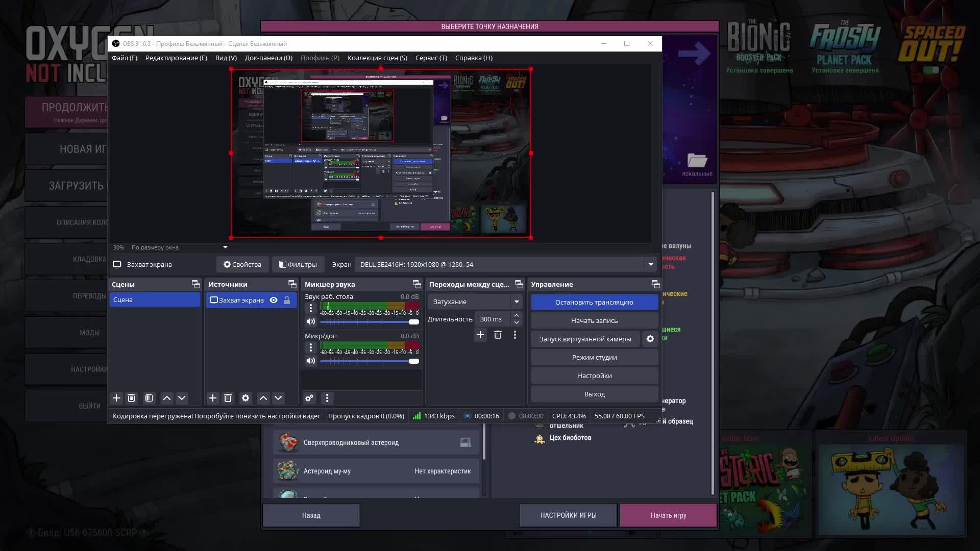Screen dimensions: 980x551
Task: Move source down arrow in Sources panel
Action: coord(278,398)
